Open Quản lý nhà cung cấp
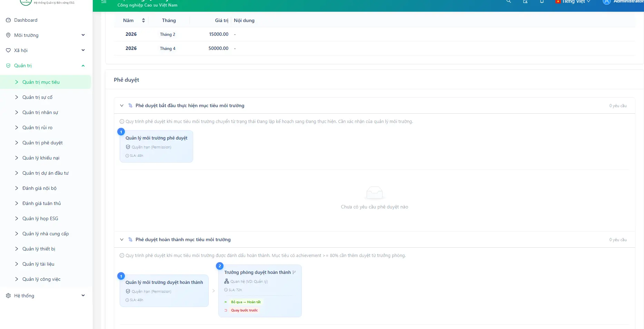Screen dimensions: 644x329 46,234
